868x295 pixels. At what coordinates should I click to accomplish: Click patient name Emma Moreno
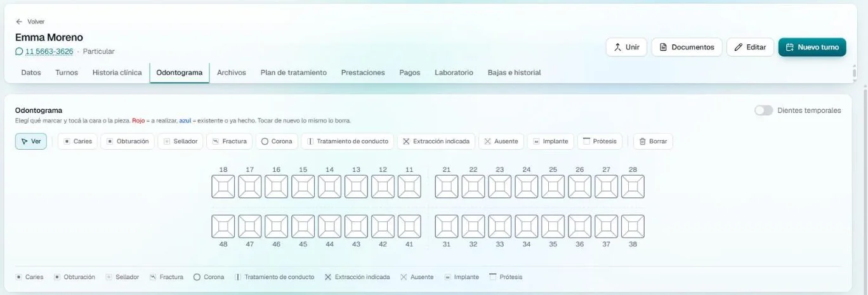(49, 37)
